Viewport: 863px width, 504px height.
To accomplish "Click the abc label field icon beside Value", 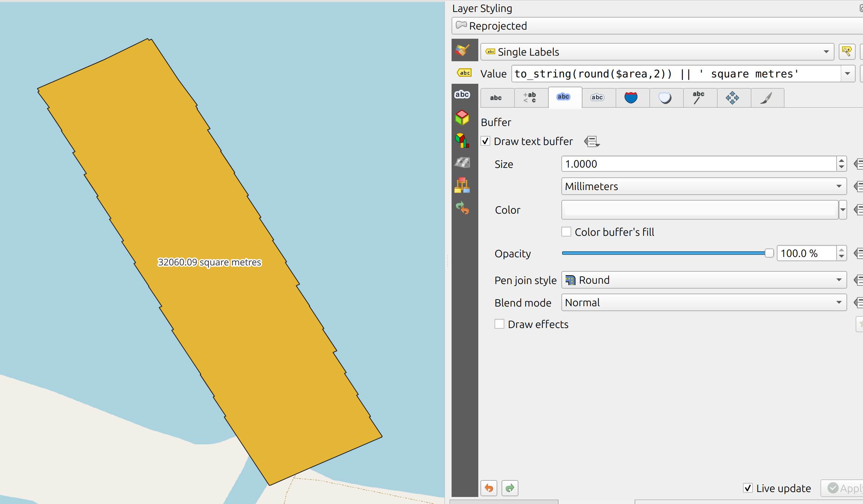I will (464, 73).
